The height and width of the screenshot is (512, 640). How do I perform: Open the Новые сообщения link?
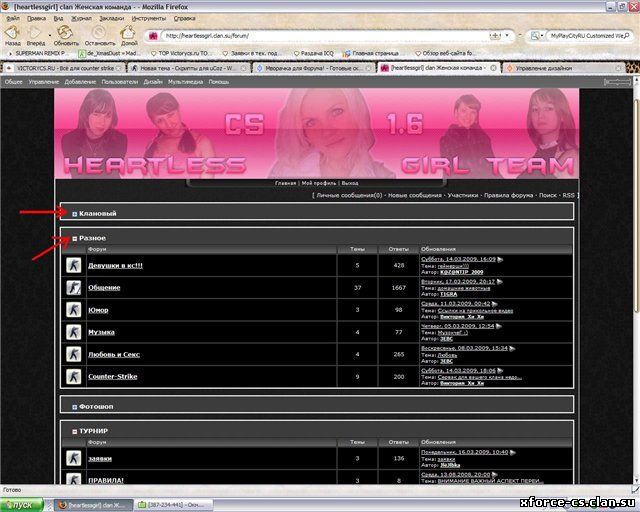[415, 196]
